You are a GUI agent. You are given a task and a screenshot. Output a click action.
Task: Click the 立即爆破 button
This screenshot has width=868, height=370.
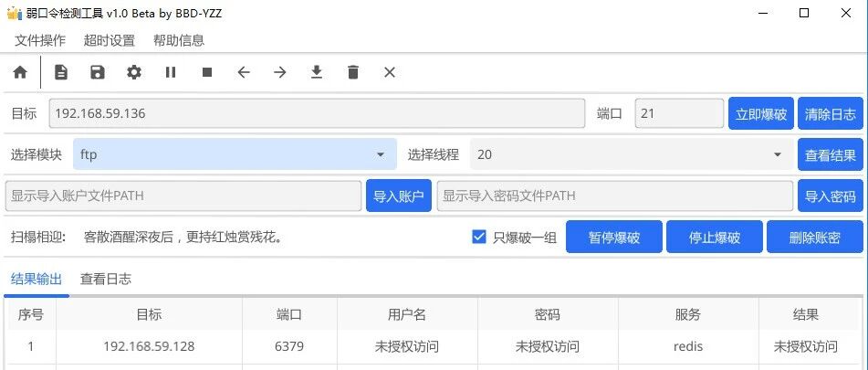click(761, 113)
